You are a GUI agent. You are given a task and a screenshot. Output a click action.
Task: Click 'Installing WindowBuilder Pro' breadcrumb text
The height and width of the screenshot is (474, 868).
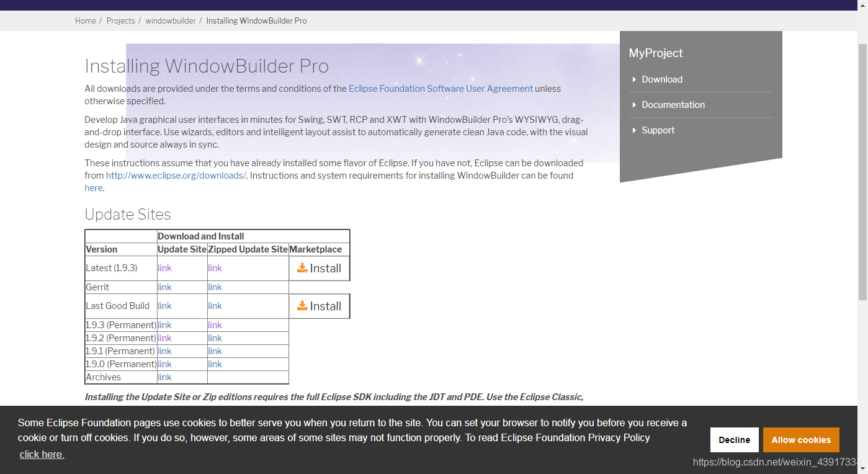(256, 20)
